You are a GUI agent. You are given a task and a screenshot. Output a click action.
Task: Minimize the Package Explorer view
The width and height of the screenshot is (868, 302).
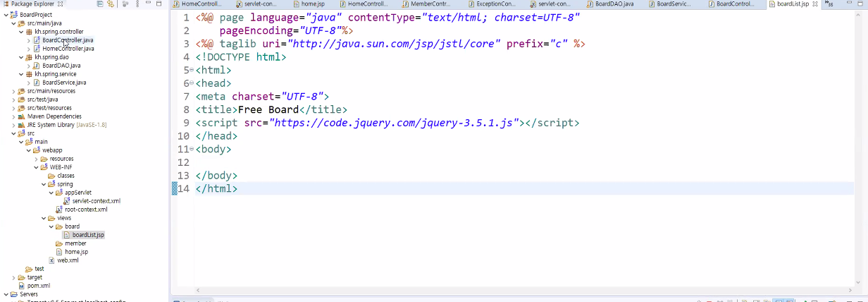pyautogui.click(x=148, y=3)
